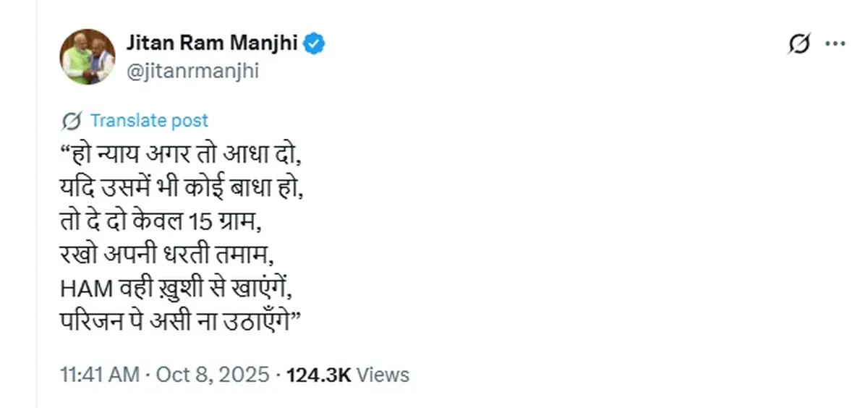868x408 pixels.
Task: Open the @jitanrmanjhi handle link
Action: point(192,71)
